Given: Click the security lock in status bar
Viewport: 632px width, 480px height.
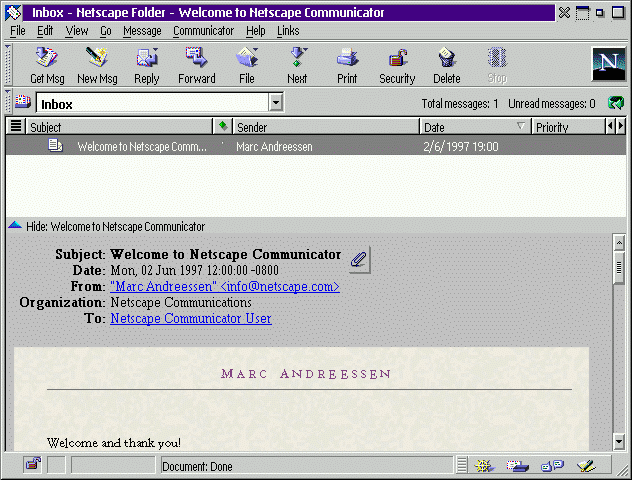Looking at the screenshot, I should [33, 465].
